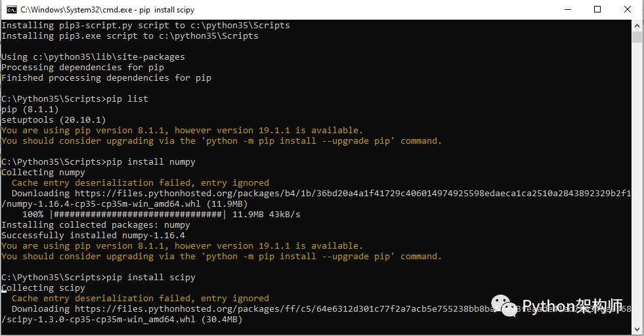Viewport: 644px width, 336px height.
Task: Click the scrollbar up arrow
Action: pos(637,25)
